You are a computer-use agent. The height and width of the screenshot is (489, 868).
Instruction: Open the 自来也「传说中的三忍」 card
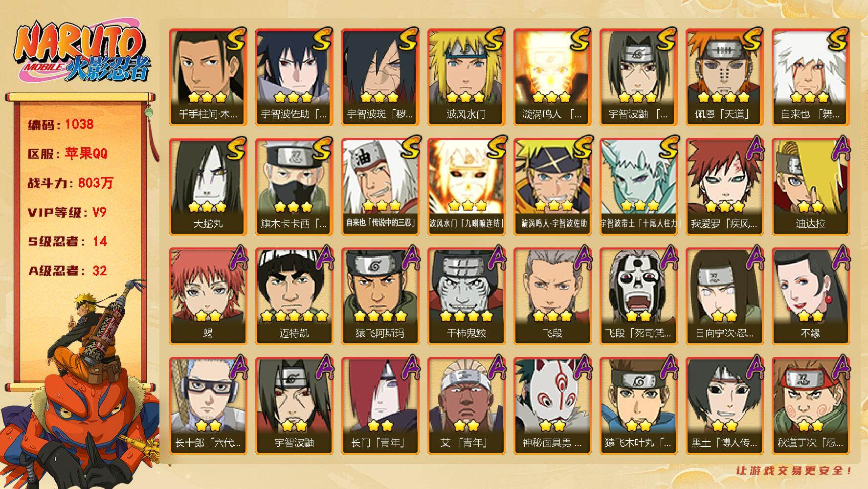380,186
